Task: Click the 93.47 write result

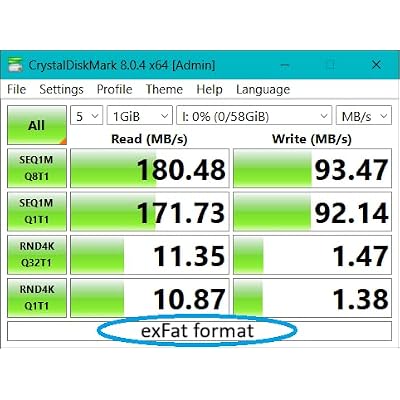Action: 312,168
